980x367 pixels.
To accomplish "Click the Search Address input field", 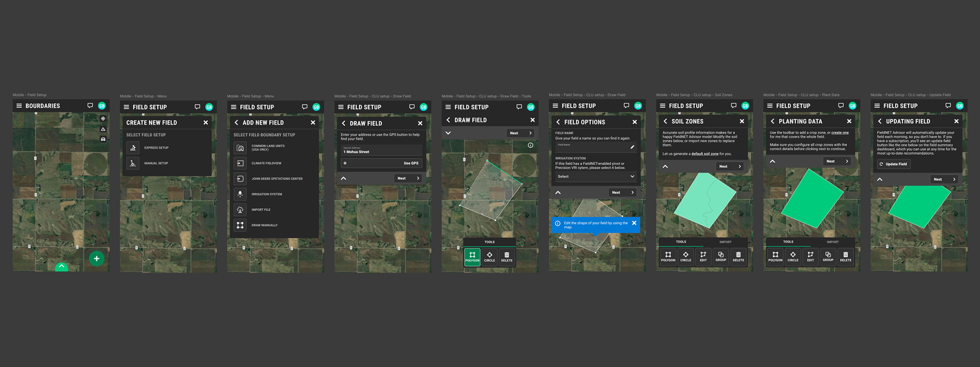I will point(381,150).
